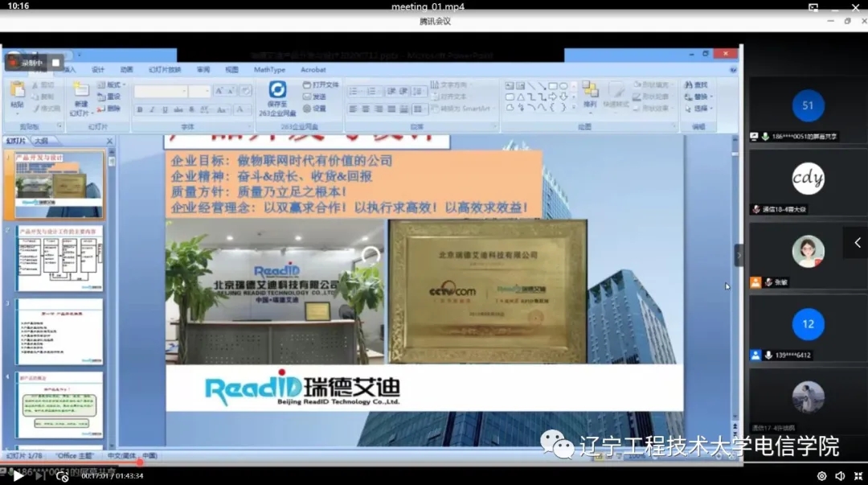Click the 粘贴 paste icon
Image resolution: width=868 pixels, height=485 pixels.
(17, 92)
